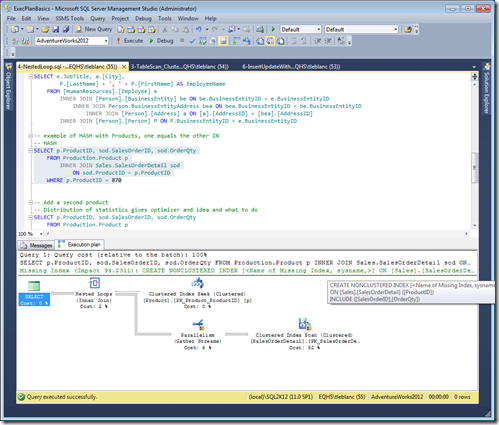The width and height of the screenshot is (499, 425).
Task: Open an Analysis Services XMLA Query icon
Action: coord(152,29)
